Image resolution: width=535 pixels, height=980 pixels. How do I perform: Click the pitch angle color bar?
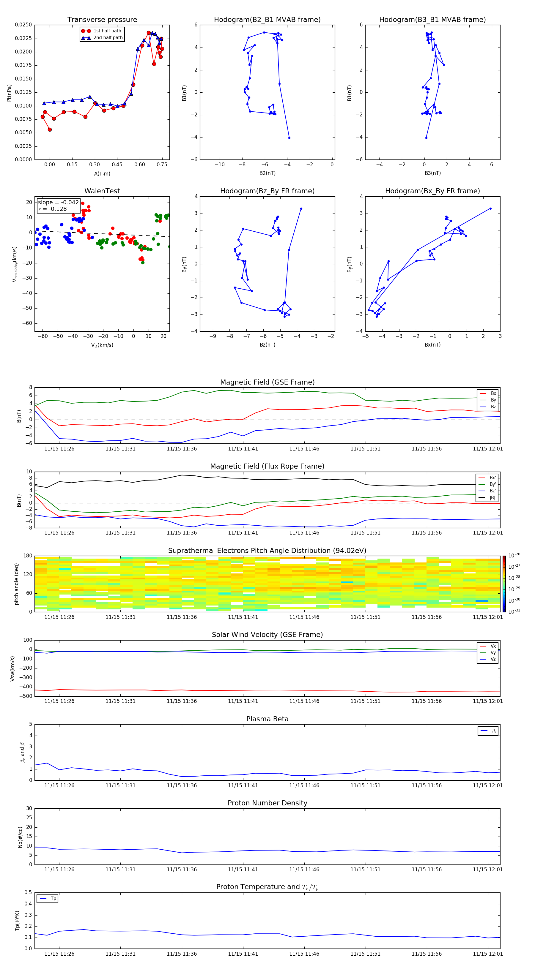pos(504,584)
